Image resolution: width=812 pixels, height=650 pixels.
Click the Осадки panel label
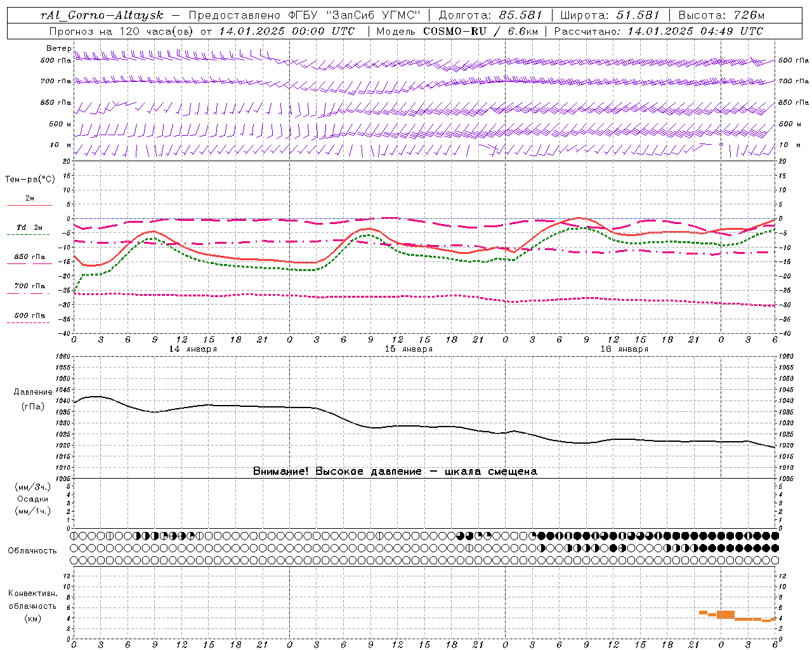point(33,499)
